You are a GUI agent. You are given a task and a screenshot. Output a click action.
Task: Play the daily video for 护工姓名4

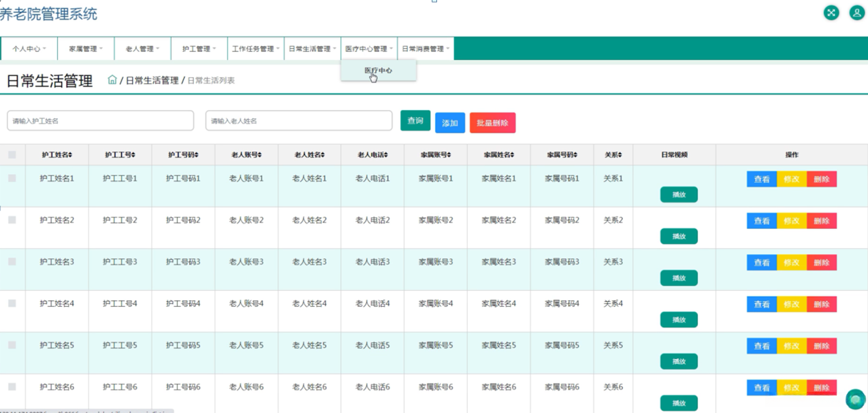[679, 320]
